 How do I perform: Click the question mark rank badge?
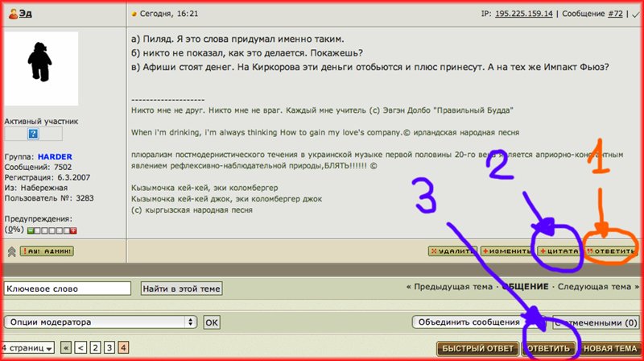33,135
